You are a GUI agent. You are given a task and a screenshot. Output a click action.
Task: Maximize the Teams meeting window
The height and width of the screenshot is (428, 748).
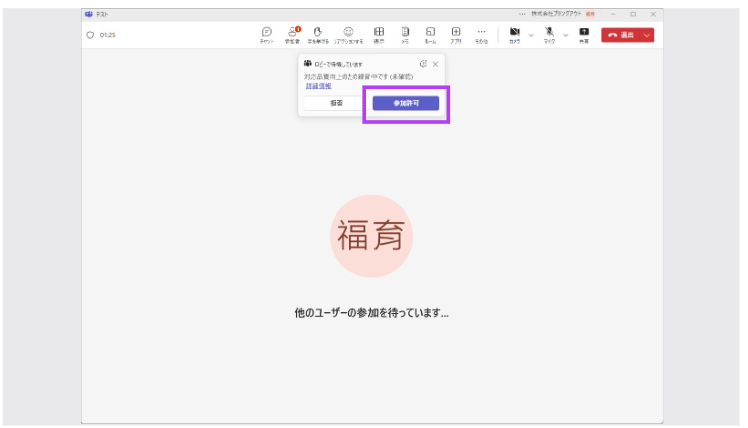(633, 14)
